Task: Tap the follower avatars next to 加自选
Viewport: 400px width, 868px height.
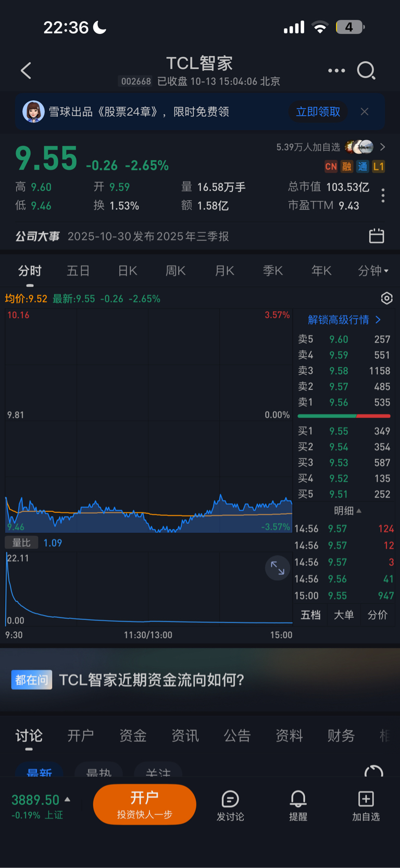Action: (x=359, y=147)
